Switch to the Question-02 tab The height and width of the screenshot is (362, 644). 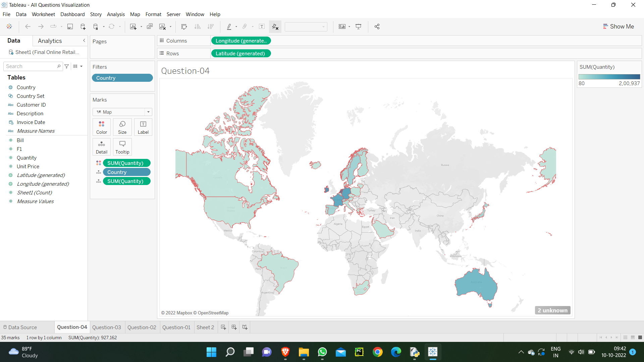(142, 327)
